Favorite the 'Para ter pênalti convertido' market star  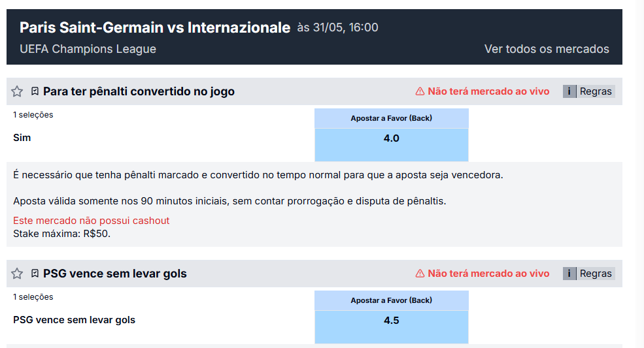pos(17,91)
